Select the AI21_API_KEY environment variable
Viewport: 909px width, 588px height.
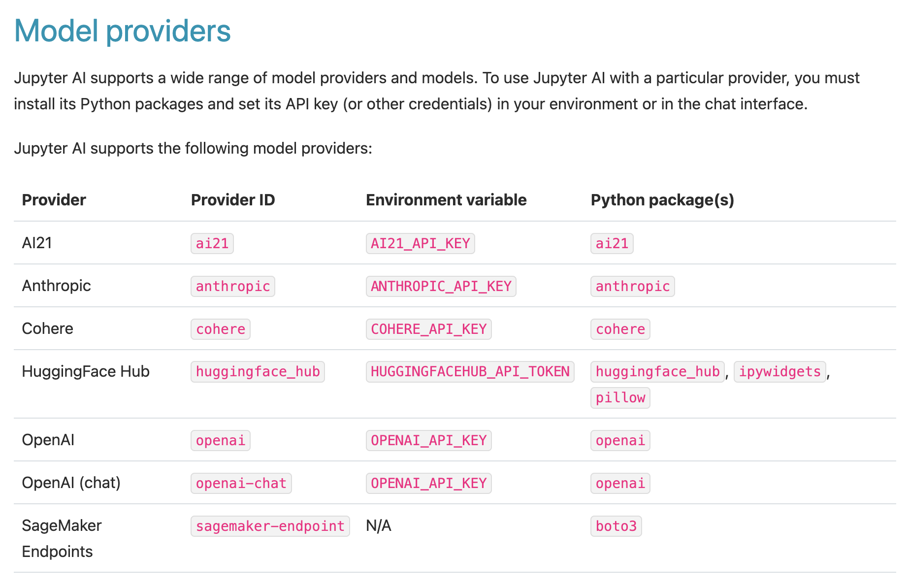(421, 243)
